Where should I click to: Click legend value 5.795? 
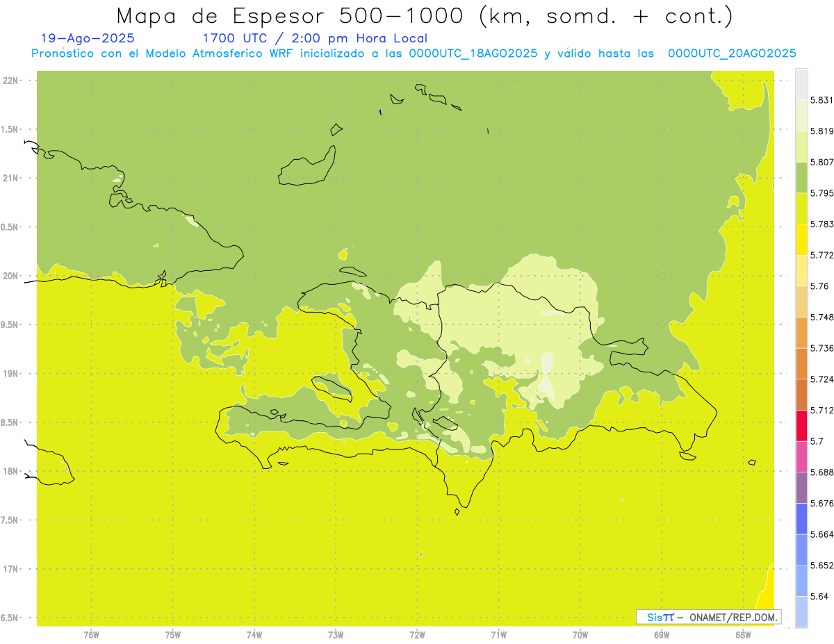[821, 193]
